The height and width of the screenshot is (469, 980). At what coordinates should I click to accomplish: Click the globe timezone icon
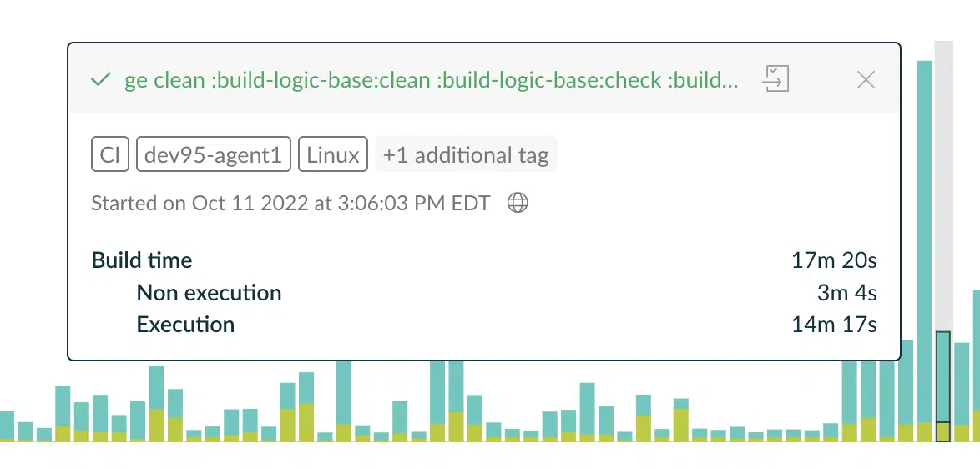click(518, 203)
